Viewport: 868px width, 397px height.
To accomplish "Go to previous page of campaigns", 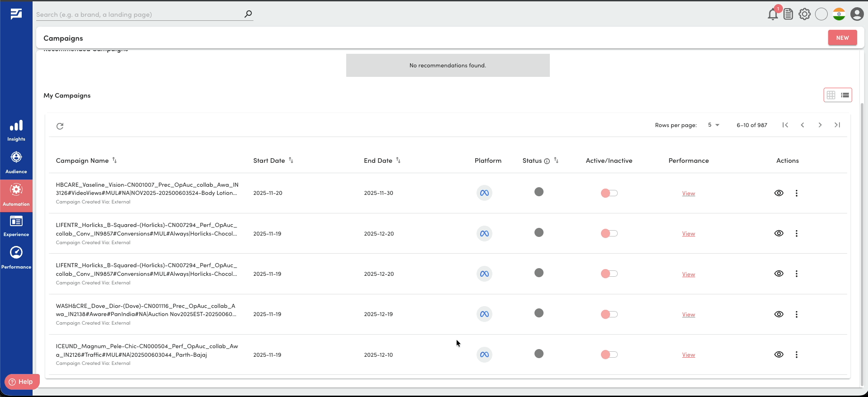I will [x=802, y=125].
